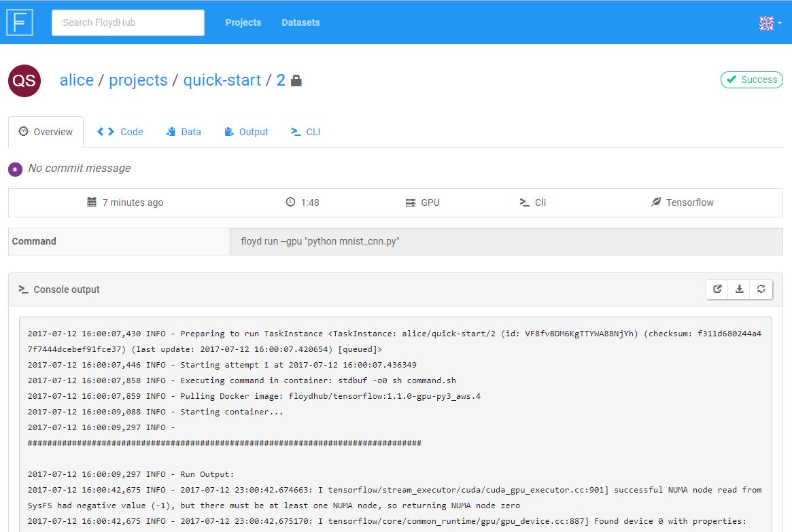This screenshot has width=792, height=532.
Task: Navigate to quick-start project link
Action: (x=222, y=80)
